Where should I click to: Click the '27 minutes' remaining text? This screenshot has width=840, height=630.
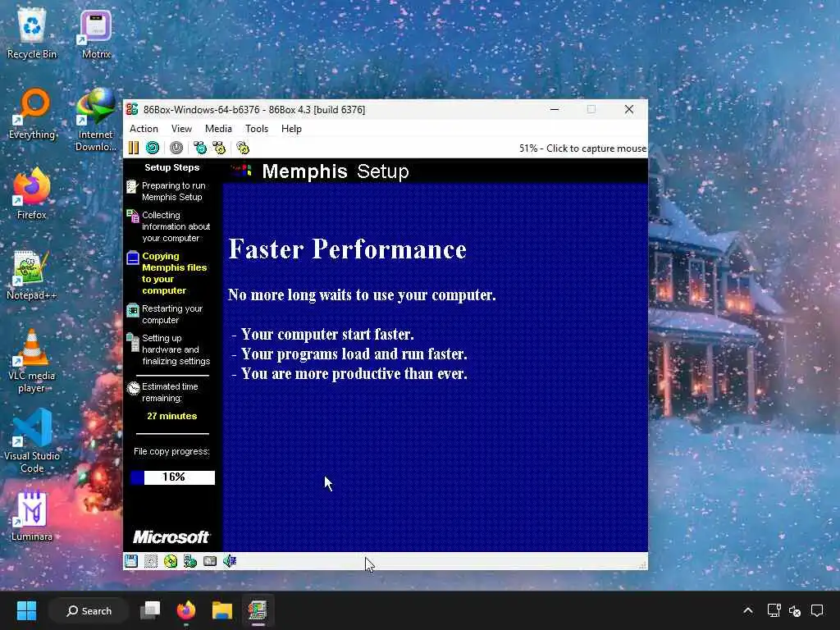point(172,416)
